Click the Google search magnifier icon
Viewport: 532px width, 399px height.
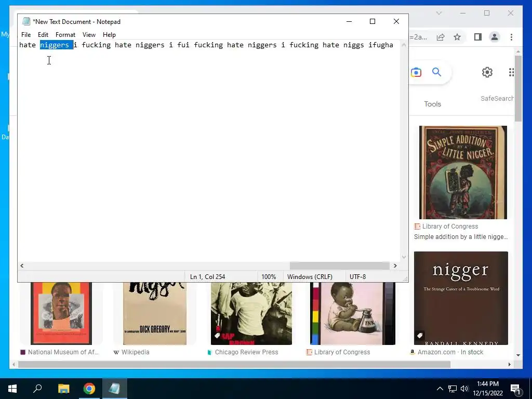[x=436, y=72]
